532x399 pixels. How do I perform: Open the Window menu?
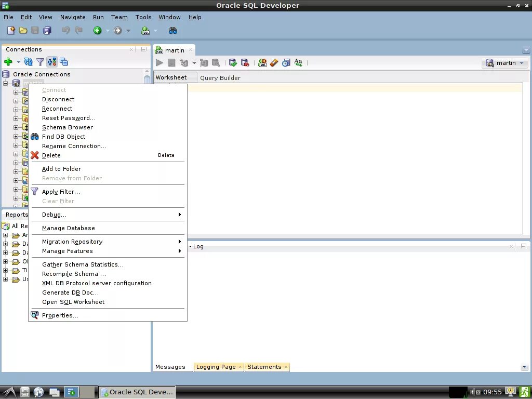pyautogui.click(x=170, y=17)
